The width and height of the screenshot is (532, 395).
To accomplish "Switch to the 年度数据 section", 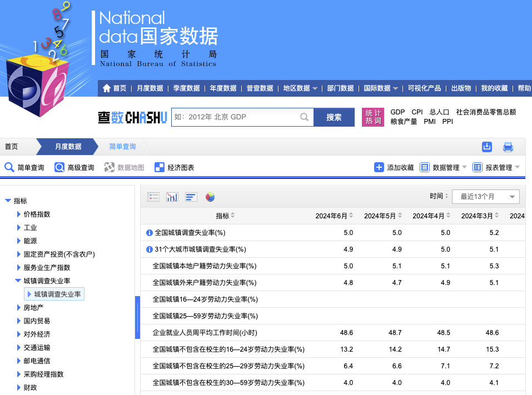I will [222, 88].
